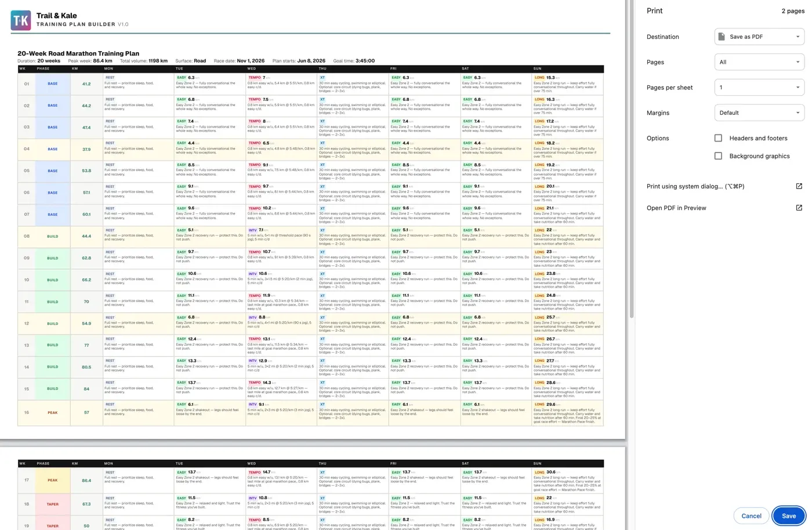Click the second page preview starting week 17

tap(313, 488)
